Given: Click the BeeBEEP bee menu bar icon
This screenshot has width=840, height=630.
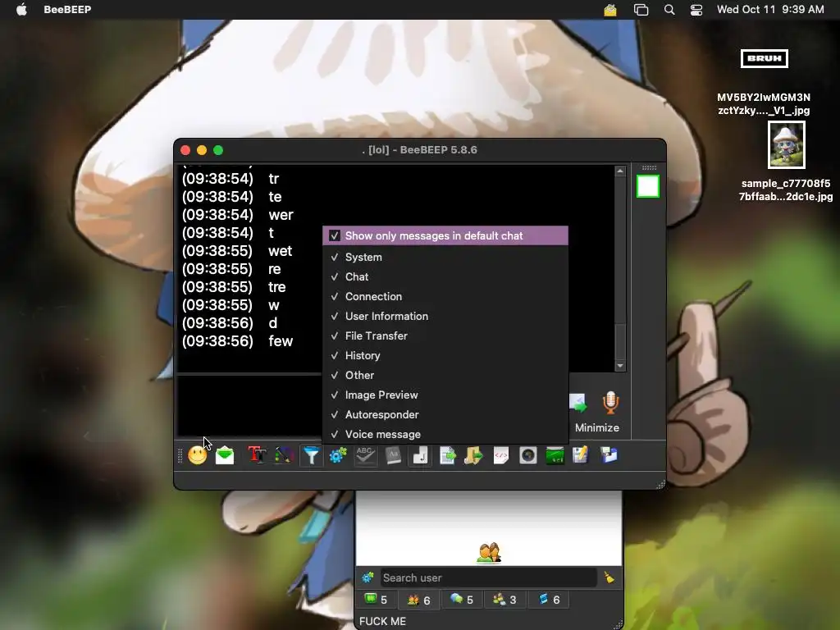Looking at the screenshot, I should 610,10.
